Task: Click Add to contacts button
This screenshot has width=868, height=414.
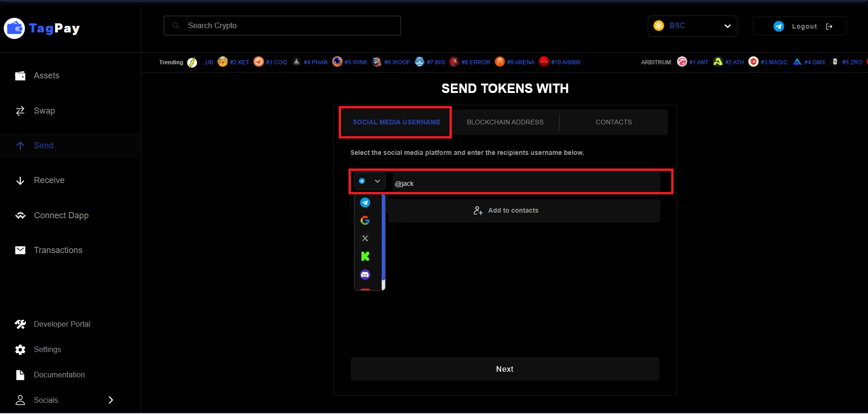Action: click(x=506, y=211)
